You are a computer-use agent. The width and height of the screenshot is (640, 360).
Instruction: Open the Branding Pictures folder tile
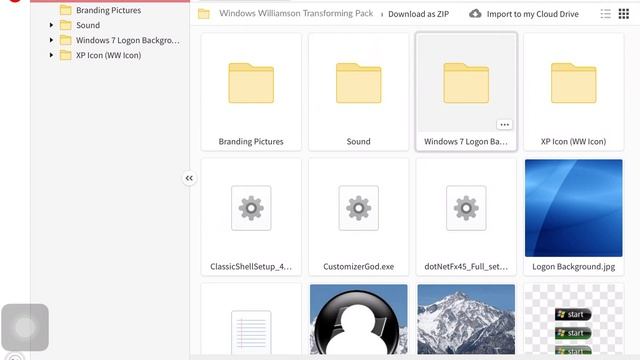[251, 92]
